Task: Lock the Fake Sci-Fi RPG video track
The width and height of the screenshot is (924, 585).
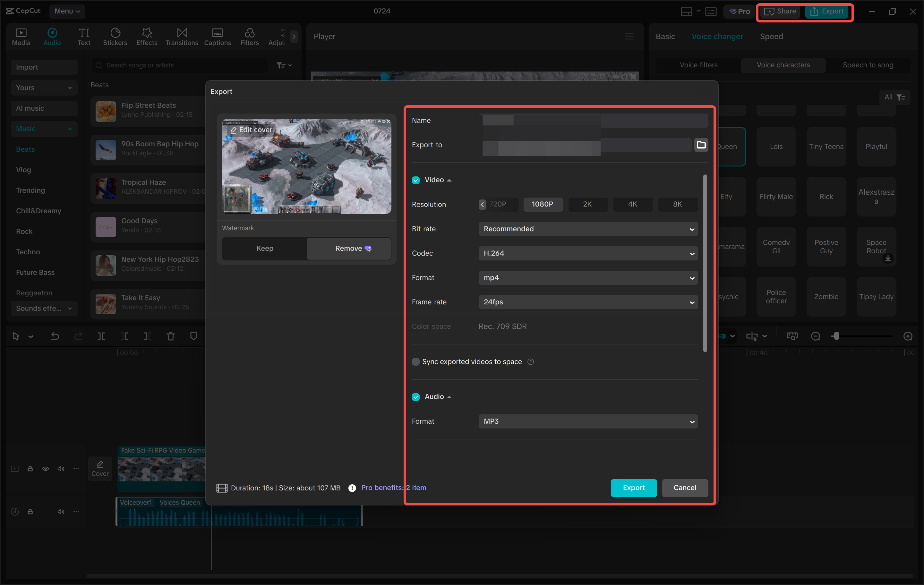Action: pyautogui.click(x=30, y=468)
